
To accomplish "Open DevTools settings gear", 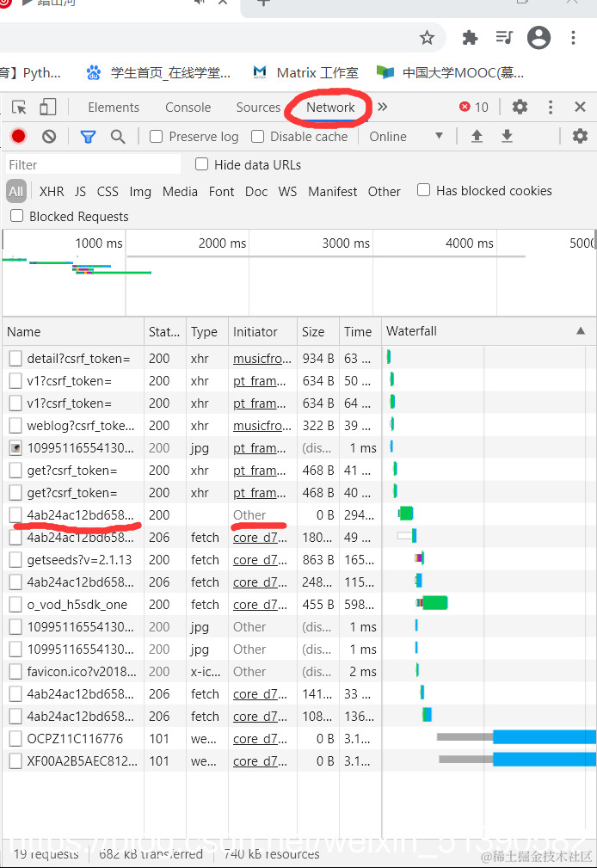I will (x=520, y=107).
